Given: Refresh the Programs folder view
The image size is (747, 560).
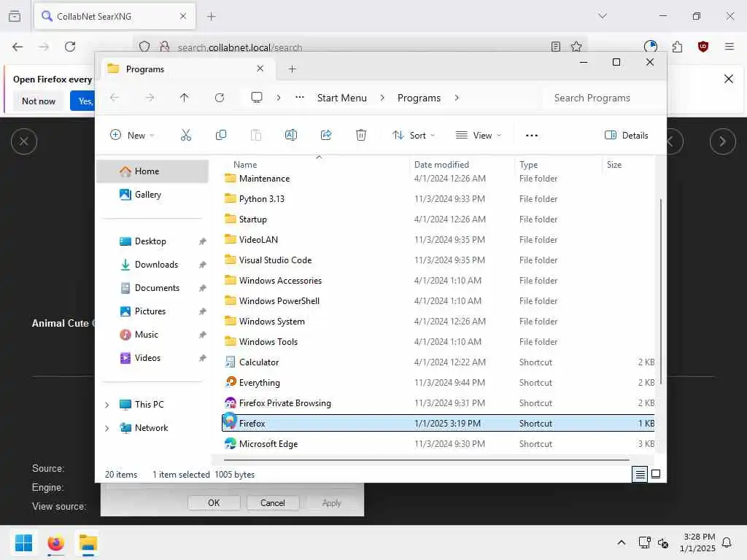Looking at the screenshot, I should click(220, 98).
